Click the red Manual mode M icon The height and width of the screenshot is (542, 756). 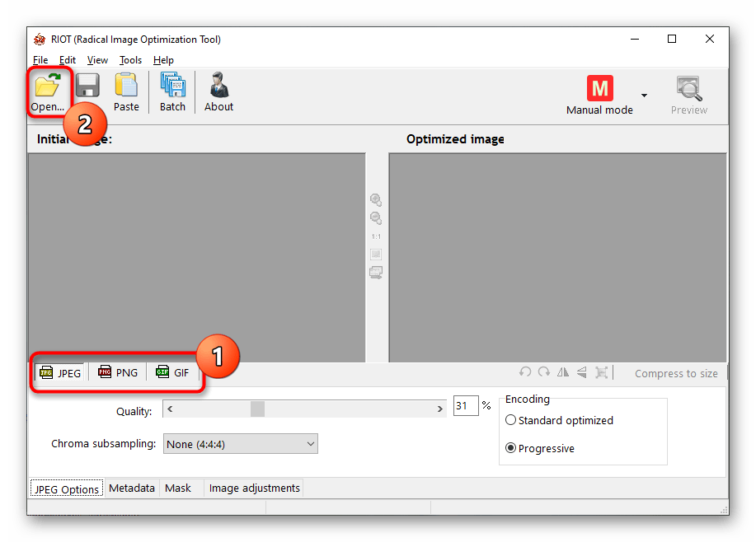pyautogui.click(x=600, y=88)
